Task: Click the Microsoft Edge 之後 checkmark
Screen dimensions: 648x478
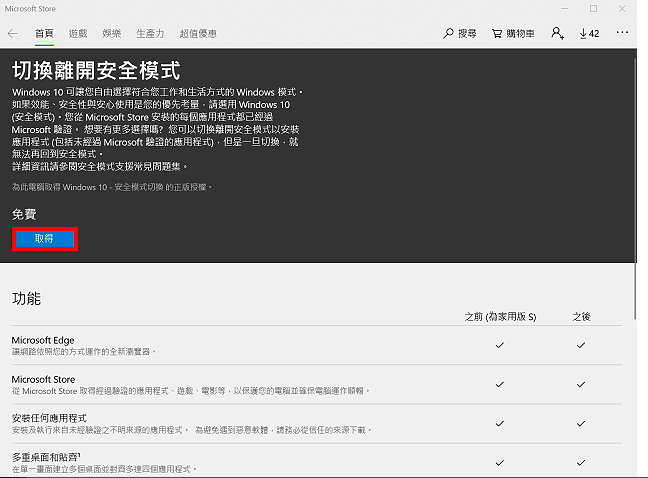Action: pyautogui.click(x=581, y=345)
